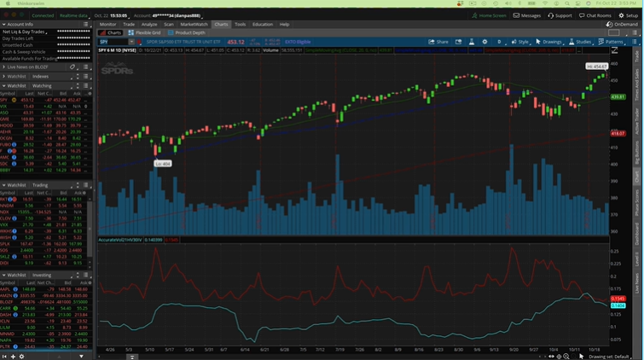
Task: Open Chat Rooms
Action: [x=595, y=15]
